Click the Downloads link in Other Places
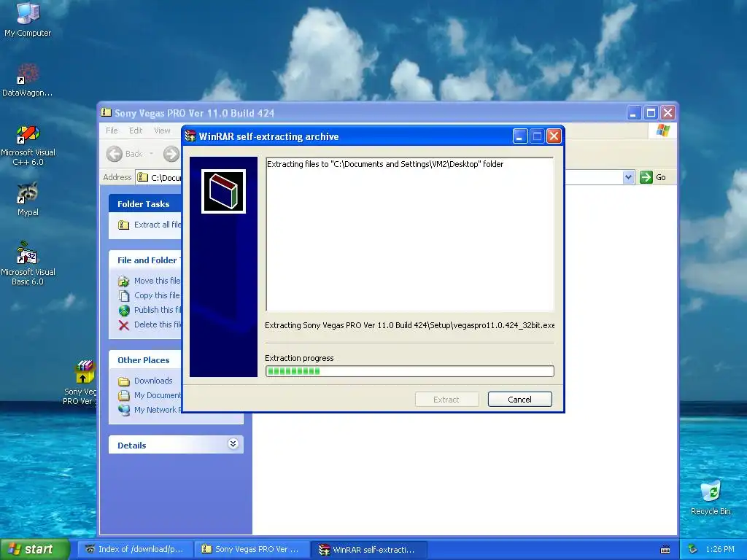Image resolution: width=747 pixels, height=560 pixels. click(x=153, y=381)
